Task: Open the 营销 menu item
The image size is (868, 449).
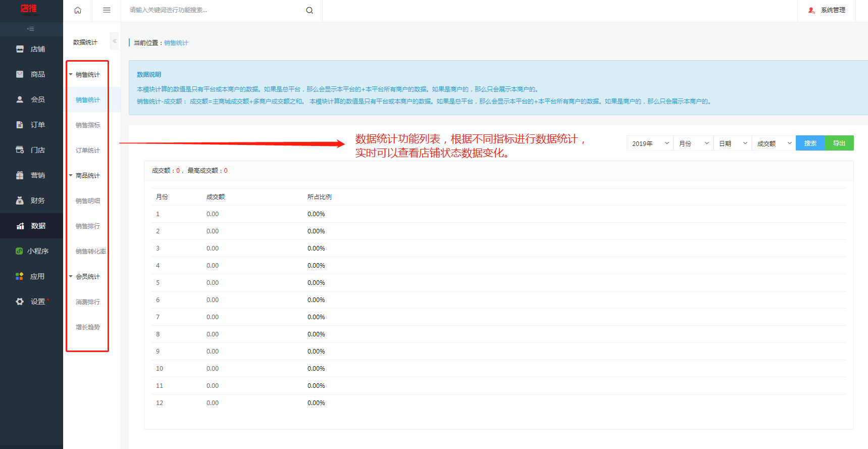Action: tap(31, 175)
